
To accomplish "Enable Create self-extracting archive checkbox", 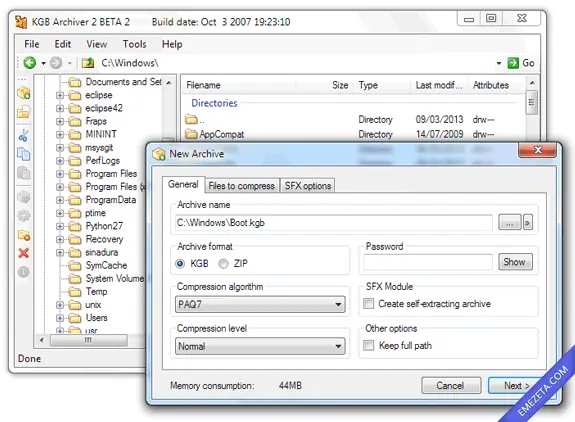I will click(369, 304).
